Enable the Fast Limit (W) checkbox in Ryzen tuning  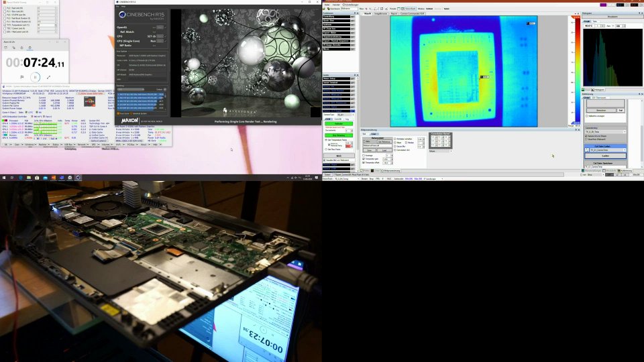click(5, 8)
